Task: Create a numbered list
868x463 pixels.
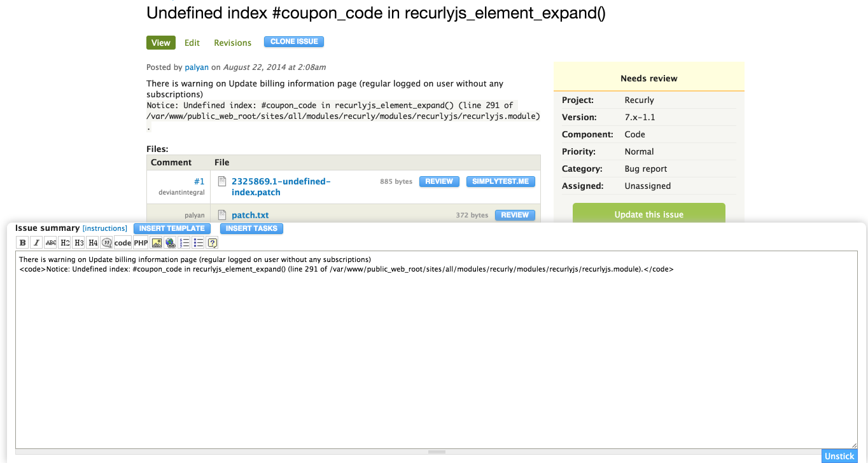Action: tap(185, 242)
